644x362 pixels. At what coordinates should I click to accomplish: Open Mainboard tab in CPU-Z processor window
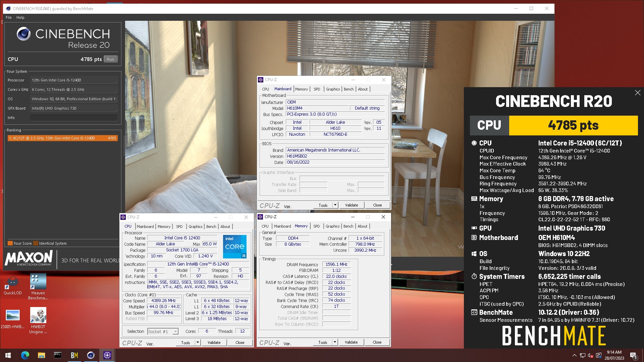145,227
